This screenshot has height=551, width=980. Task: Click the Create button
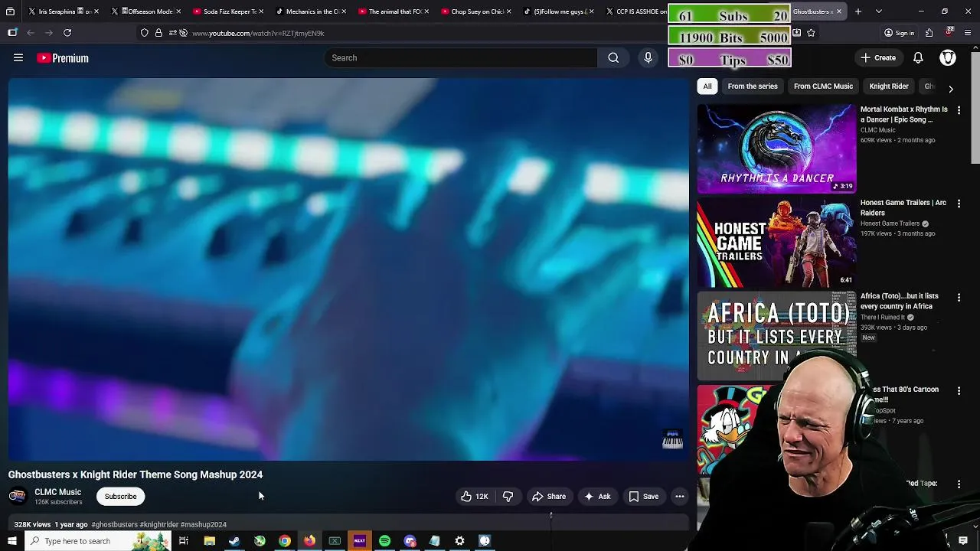(878, 57)
